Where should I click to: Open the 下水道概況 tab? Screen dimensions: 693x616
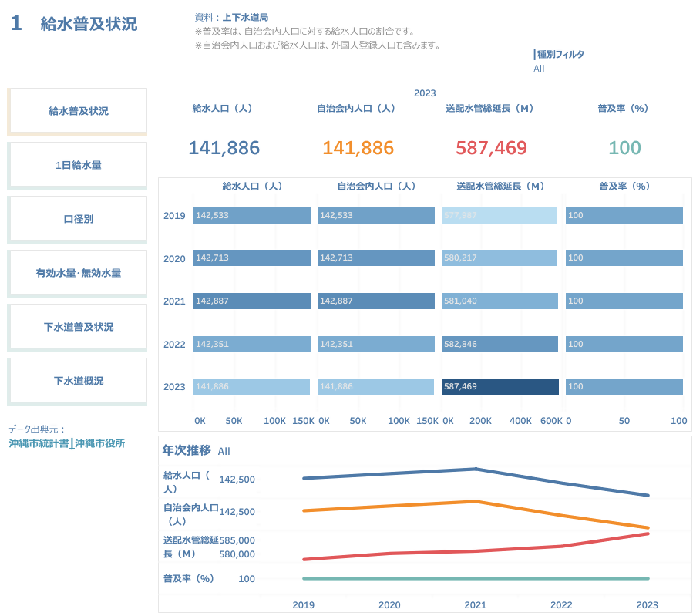(78, 381)
